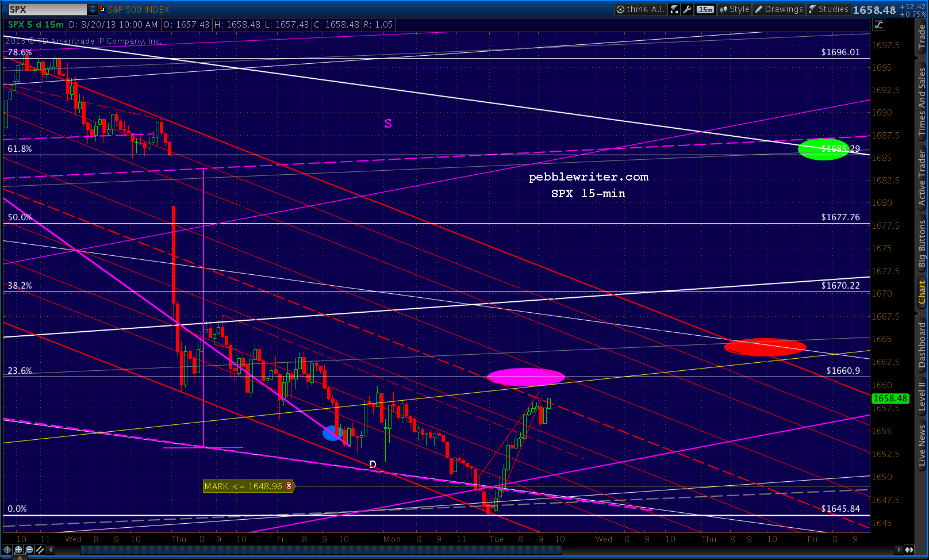This screenshot has height=560, width=929.
Task: Click the $1696.01 price level label
Action: point(840,52)
